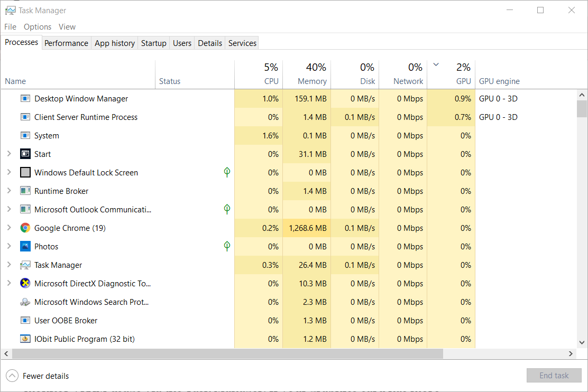This screenshot has height=392, width=588.
Task: Click the Desktop Window Manager process icon
Action: tap(25, 99)
